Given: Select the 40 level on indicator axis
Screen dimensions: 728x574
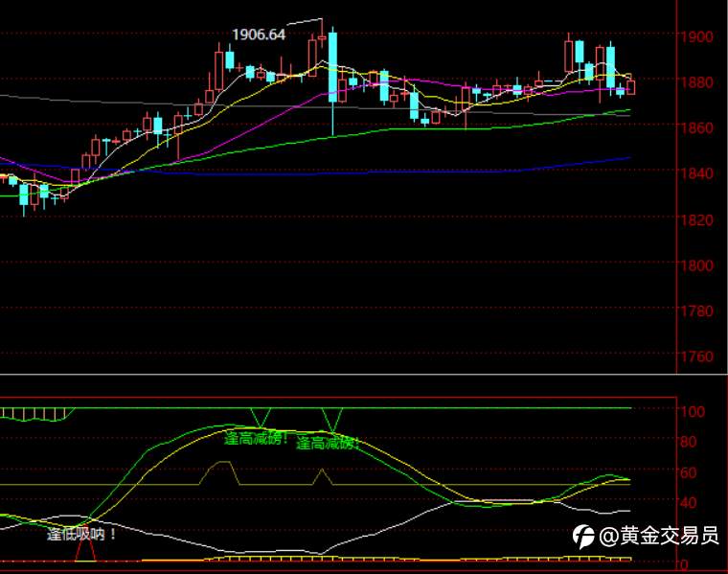Looking at the screenshot, I should (689, 503).
